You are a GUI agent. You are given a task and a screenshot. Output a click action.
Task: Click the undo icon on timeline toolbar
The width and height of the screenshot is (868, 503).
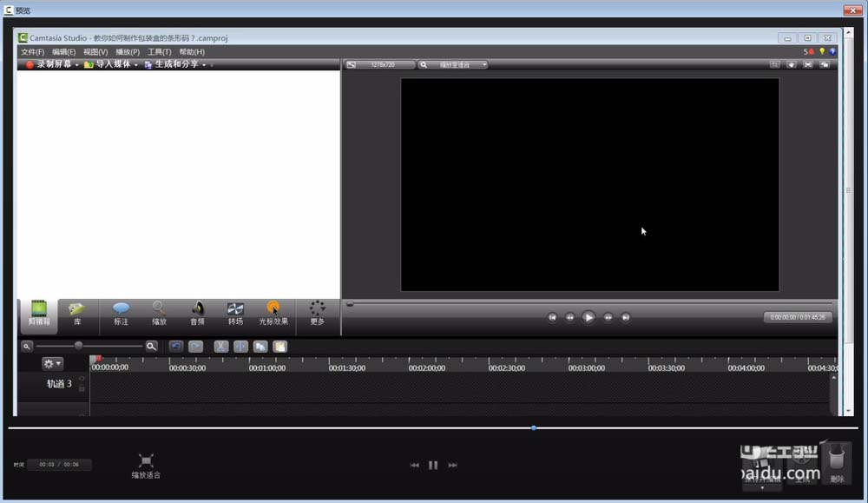[176, 347]
